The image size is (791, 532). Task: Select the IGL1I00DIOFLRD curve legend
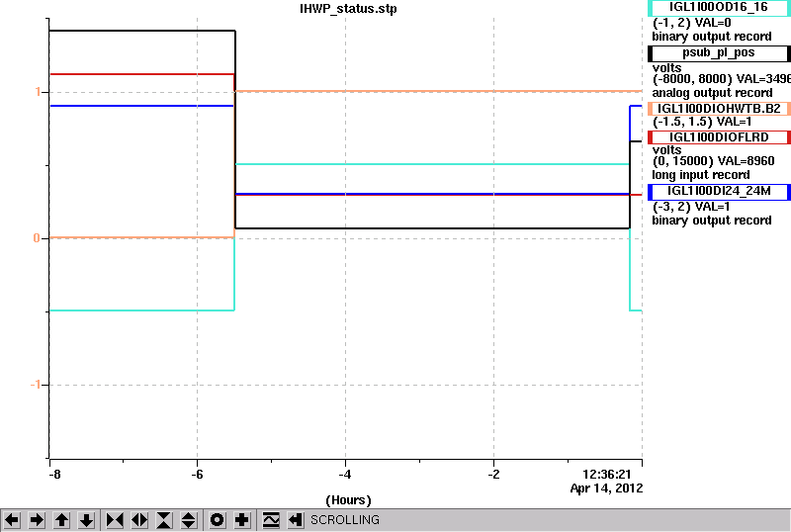719,137
